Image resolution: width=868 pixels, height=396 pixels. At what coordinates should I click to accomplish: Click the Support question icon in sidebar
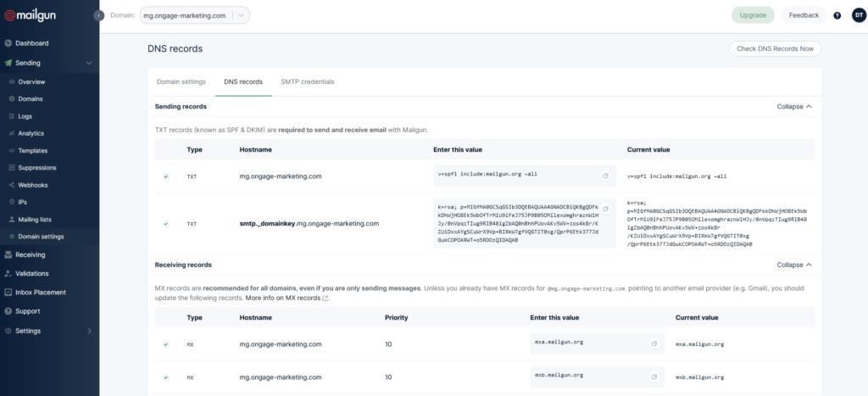pos(8,311)
